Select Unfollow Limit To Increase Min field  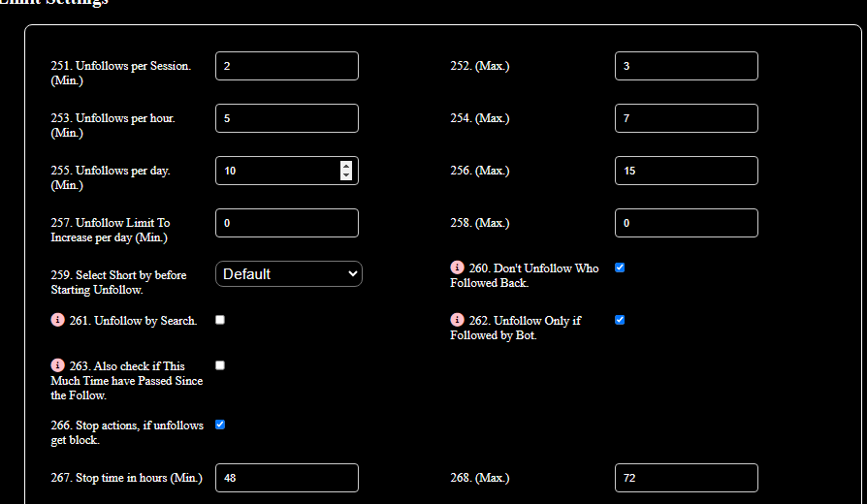287,223
